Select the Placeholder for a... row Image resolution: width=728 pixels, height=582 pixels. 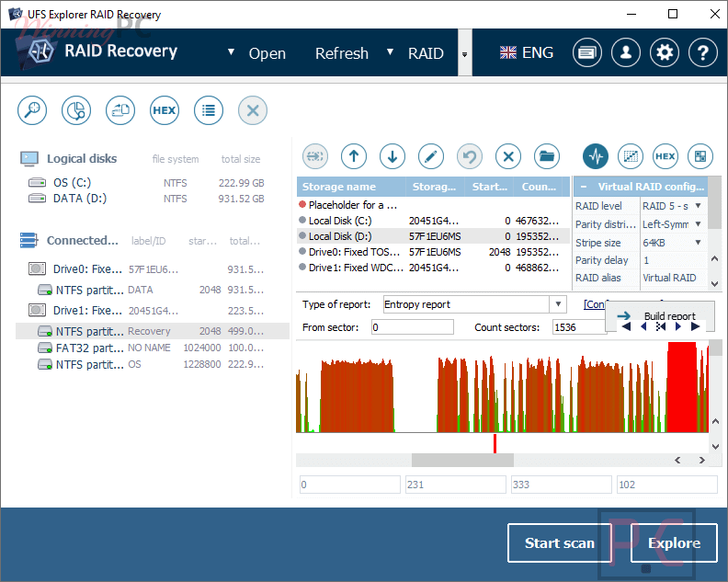(433, 205)
